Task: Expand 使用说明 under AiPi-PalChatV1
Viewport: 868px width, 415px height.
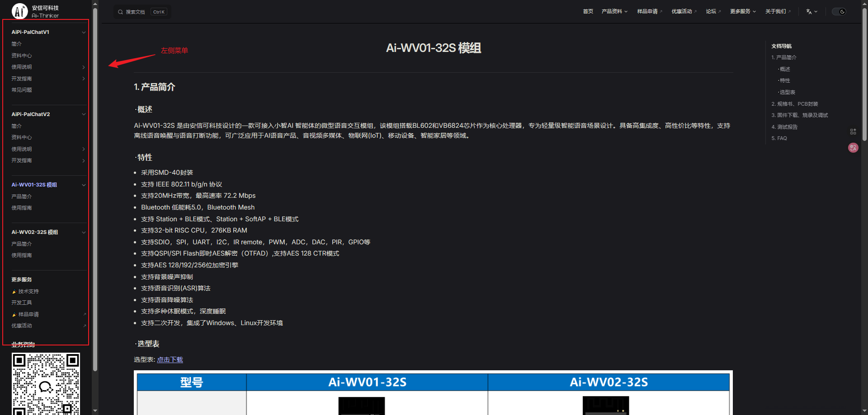Action: [84, 67]
